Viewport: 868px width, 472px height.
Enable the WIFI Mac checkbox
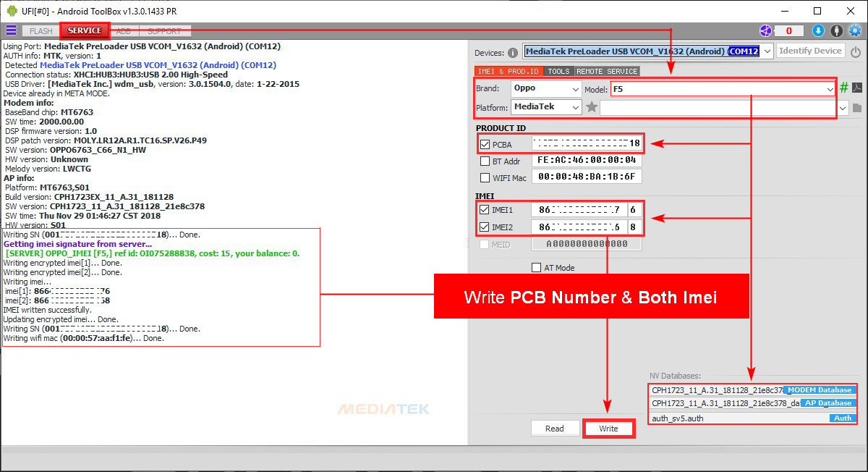(485, 177)
